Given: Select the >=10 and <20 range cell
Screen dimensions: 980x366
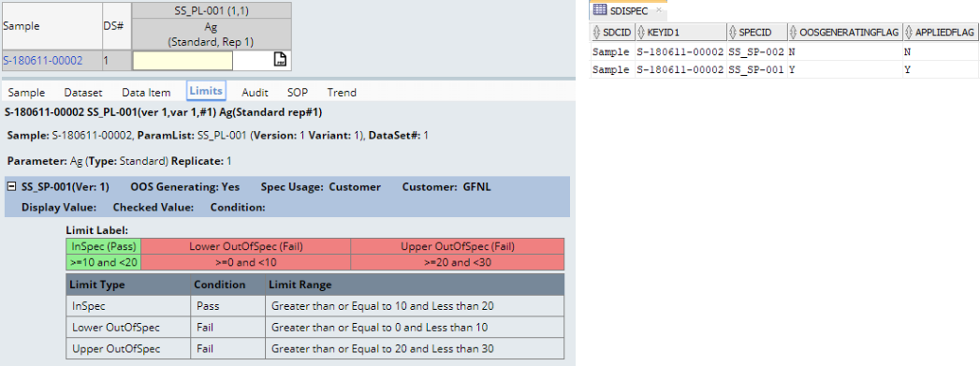Looking at the screenshot, I should pyautogui.click(x=103, y=262).
